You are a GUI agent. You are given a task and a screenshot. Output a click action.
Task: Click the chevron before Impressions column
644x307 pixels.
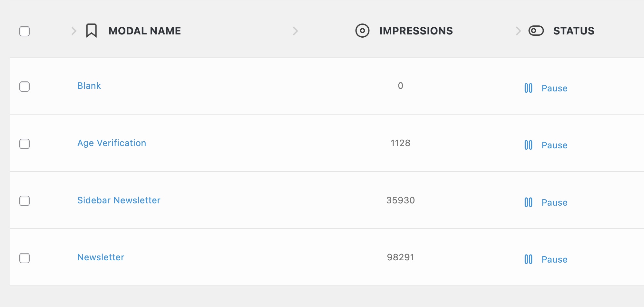pyautogui.click(x=295, y=31)
